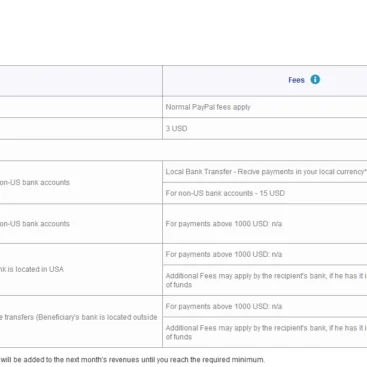Click Local Bank Transfer local currency row
The image size is (367, 367).
(x=265, y=172)
